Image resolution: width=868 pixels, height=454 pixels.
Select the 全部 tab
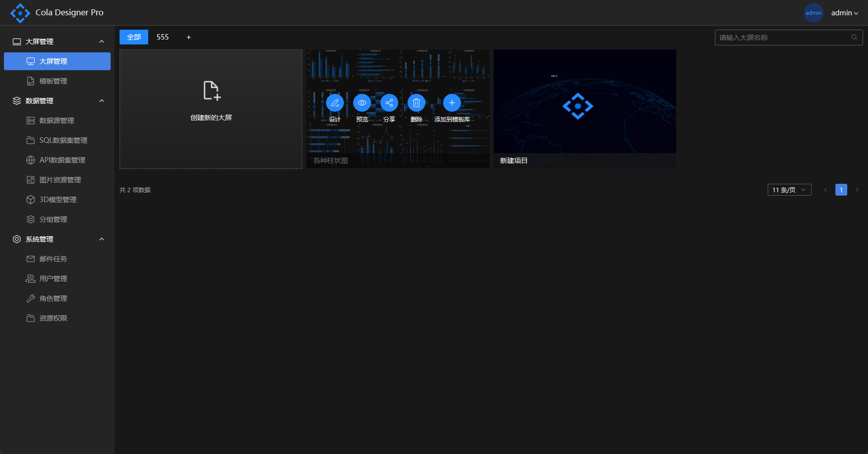pos(134,37)
